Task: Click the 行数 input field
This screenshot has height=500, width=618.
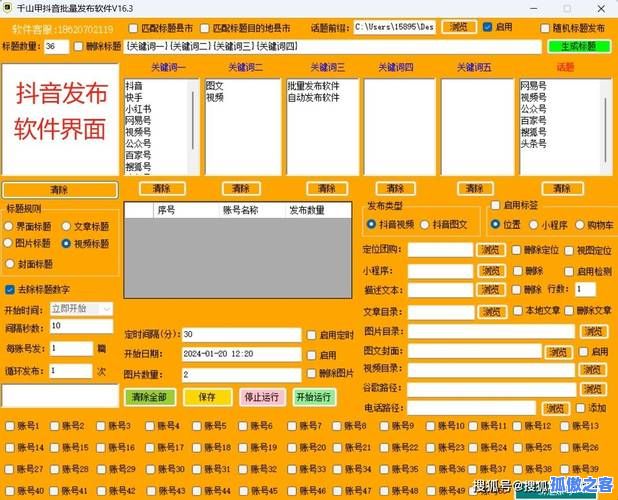Action: [585, 289]
